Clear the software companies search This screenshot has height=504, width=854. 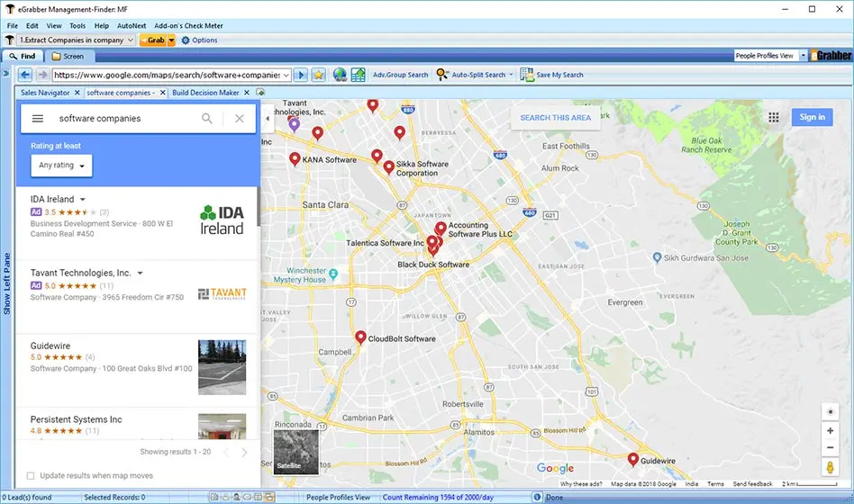239,118
